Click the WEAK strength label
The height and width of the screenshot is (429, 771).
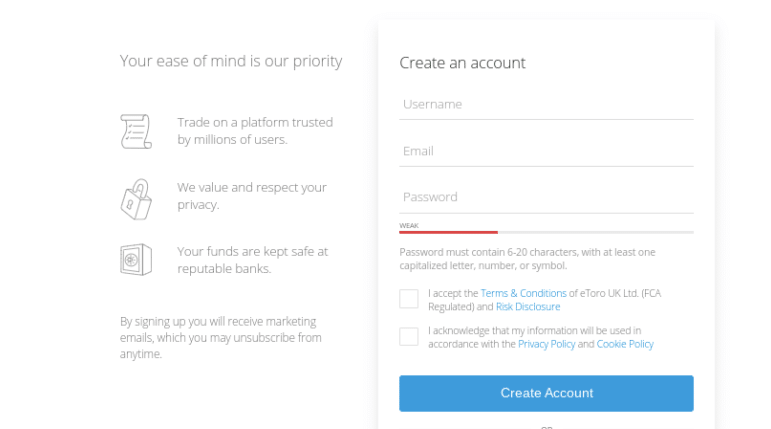409,226
